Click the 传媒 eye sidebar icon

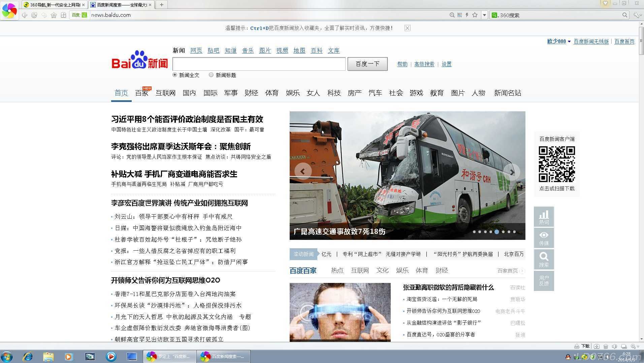(544, 238)
